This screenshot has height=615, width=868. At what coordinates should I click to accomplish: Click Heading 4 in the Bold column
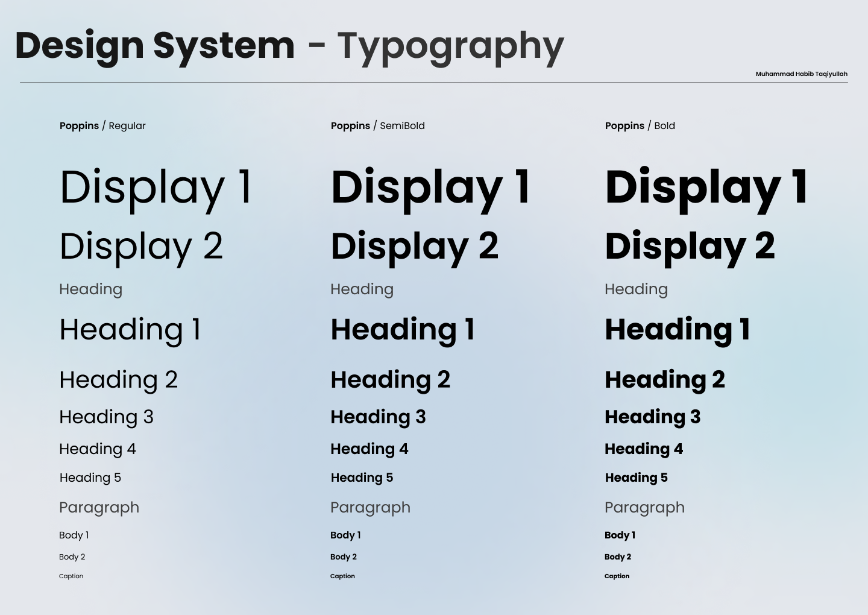pyautogui.click(x=643, y=449)
